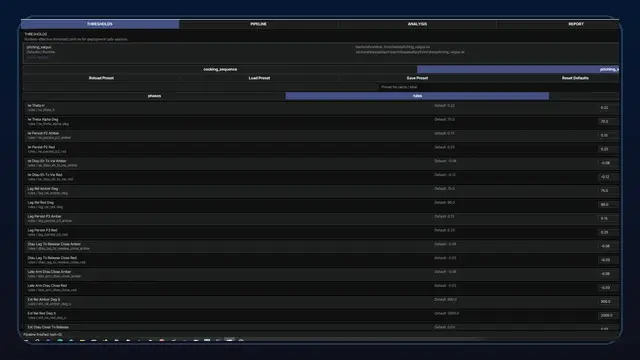Click the Load Preset button
The height and width of the screenshot is (360, 640).
click(259, 78)
